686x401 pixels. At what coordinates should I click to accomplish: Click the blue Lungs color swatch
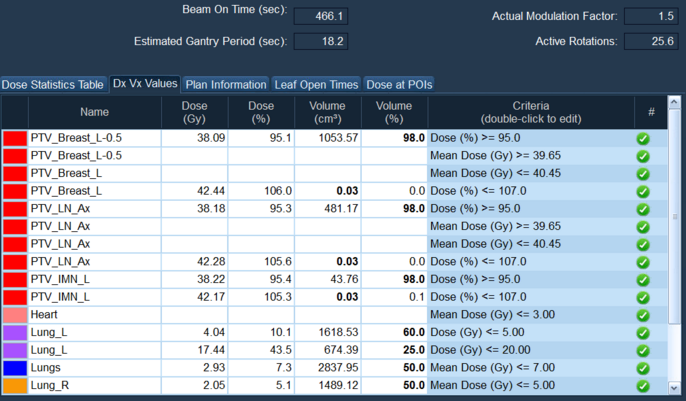[15, 368]
